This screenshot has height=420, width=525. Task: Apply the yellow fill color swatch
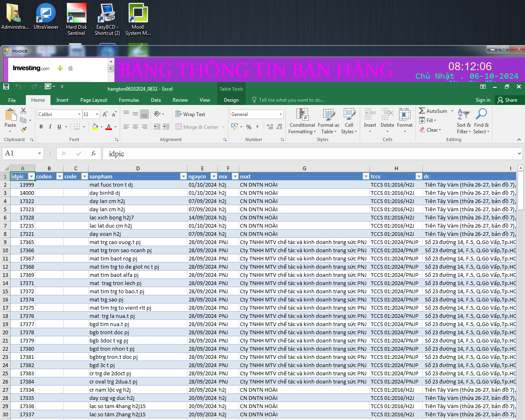(95, 127)
